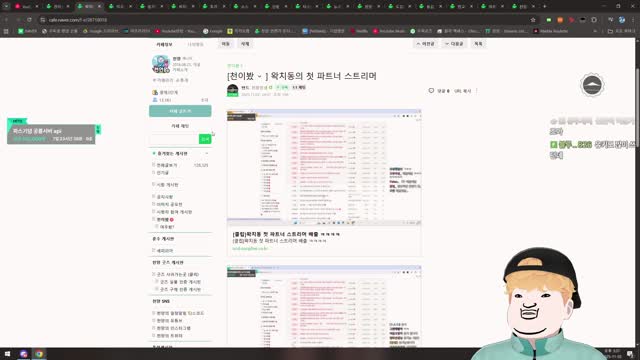Click the green extension icon in the browser toolbar
The image size is (640, 360).
[x=549, y=20]
